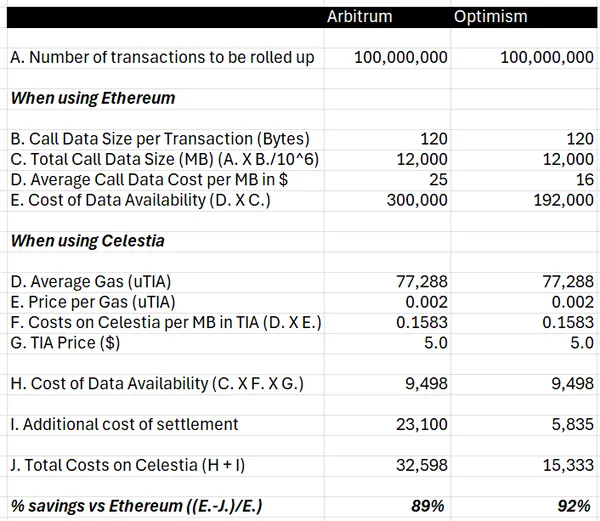Click the 'When using Ethereum' section heading
600x521 pixels.
pyautogui.click(x=92, y=98)
